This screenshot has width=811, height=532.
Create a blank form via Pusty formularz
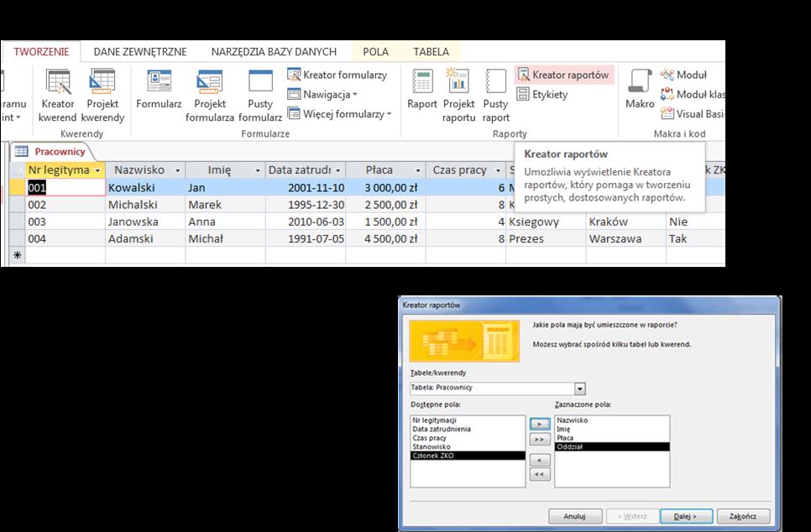click(260, 96)
